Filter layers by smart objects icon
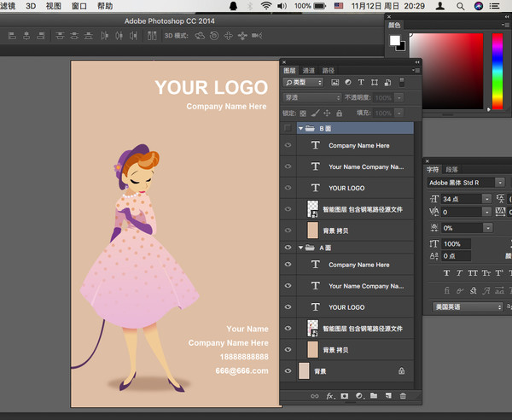This screenshot has height=420, width=512. click(388, 82)
